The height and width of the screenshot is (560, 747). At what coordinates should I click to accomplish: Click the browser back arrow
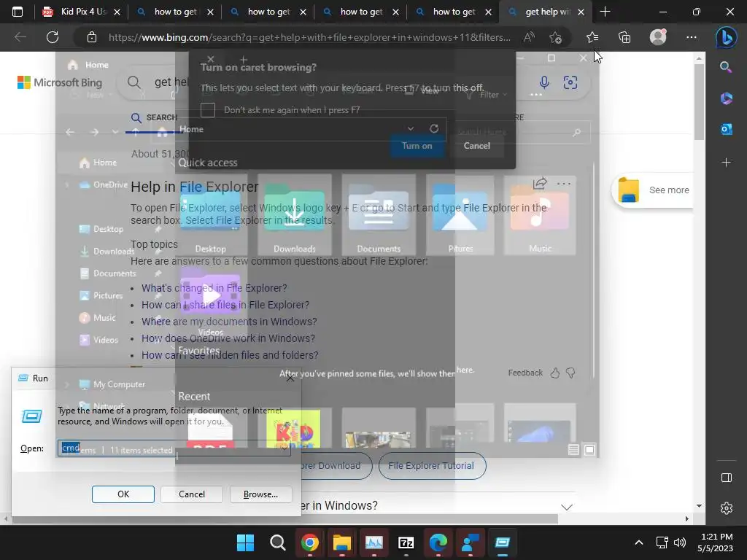pos(20,37)
